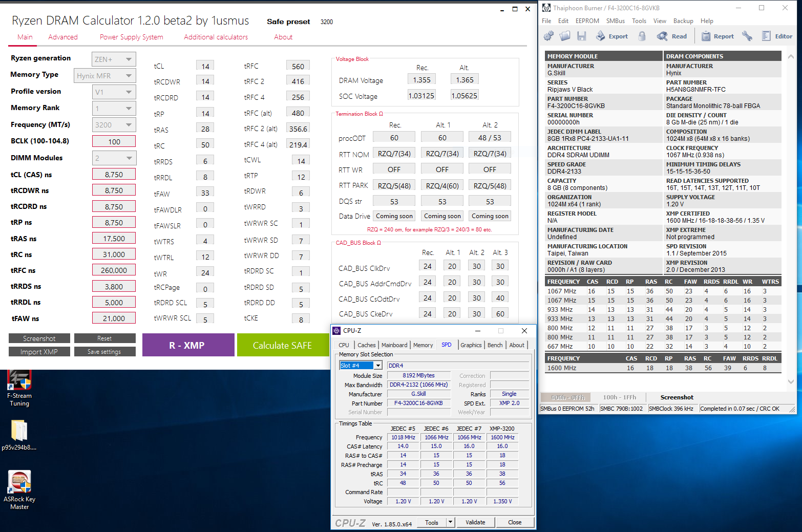The width and height of the screenshot is (802, 532).
Task: Expand the Memory Rank dropdown
Action: pyautogui.click(x=114, y=109)
